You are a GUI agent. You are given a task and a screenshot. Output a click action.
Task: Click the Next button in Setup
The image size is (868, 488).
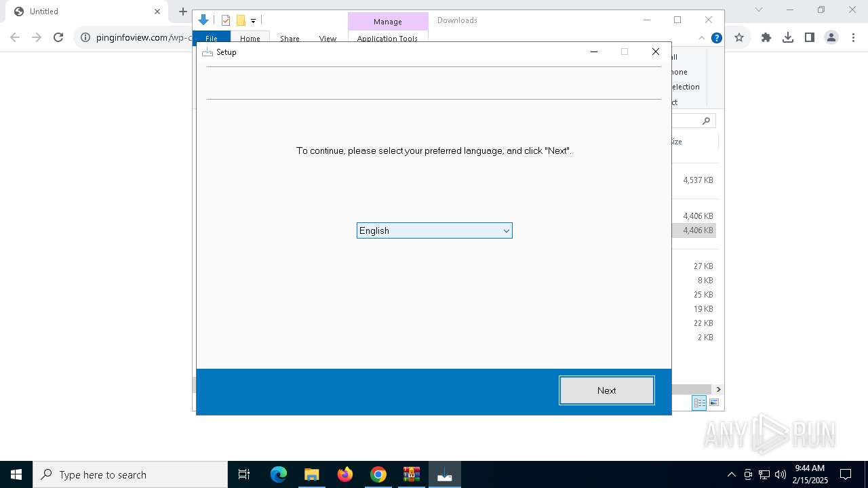click(607, 390)
